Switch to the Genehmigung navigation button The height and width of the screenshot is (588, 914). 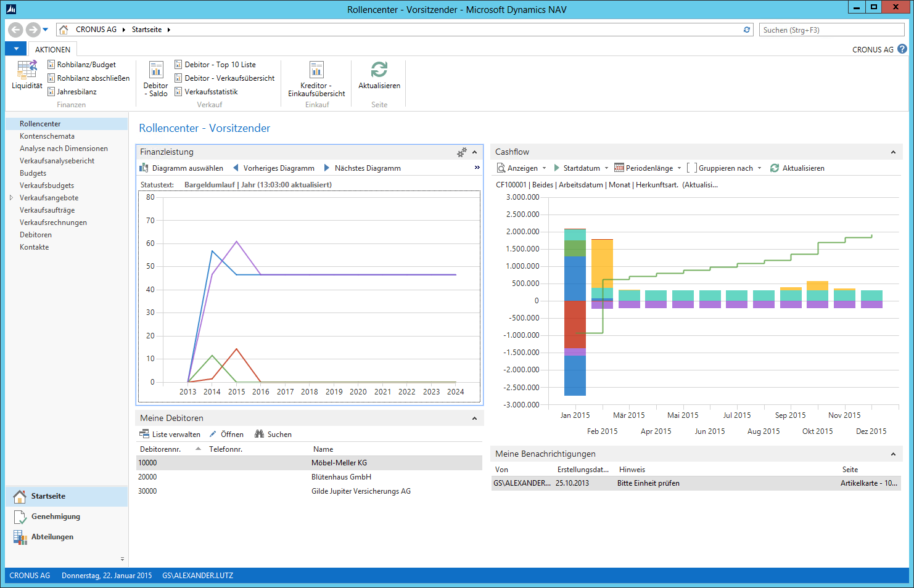[x=67, y=517]
